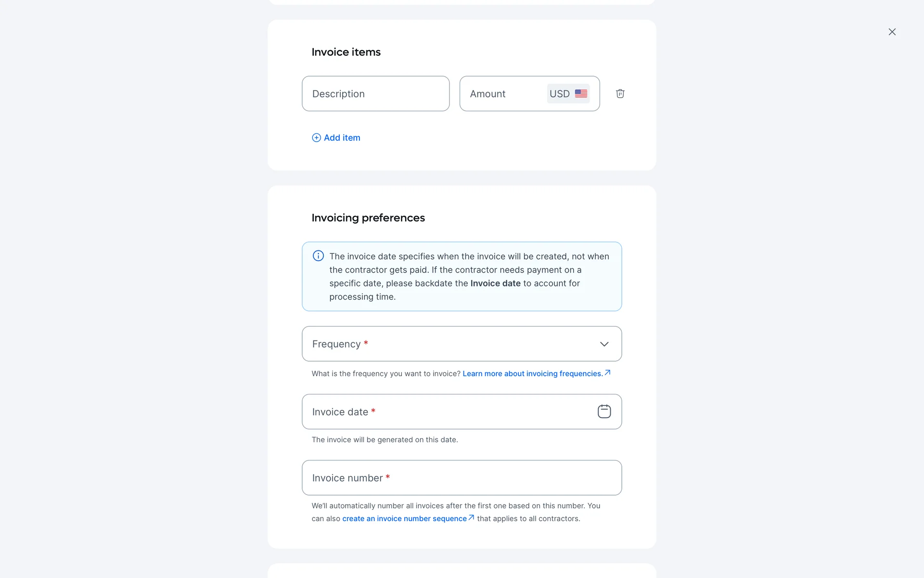Screen dimensions: 924x578
Task: Click the external arrow after invoice number sequence
Action: 472,518
